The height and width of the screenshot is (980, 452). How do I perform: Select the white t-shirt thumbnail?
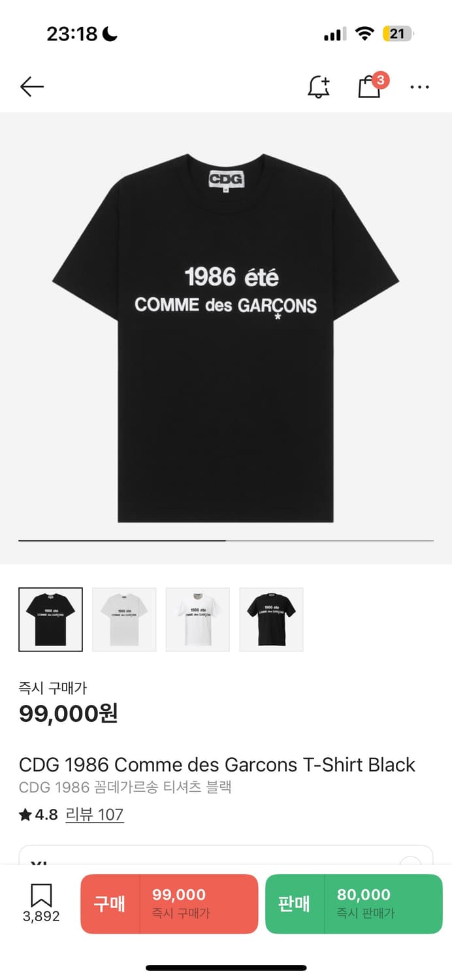coord(198,619)
